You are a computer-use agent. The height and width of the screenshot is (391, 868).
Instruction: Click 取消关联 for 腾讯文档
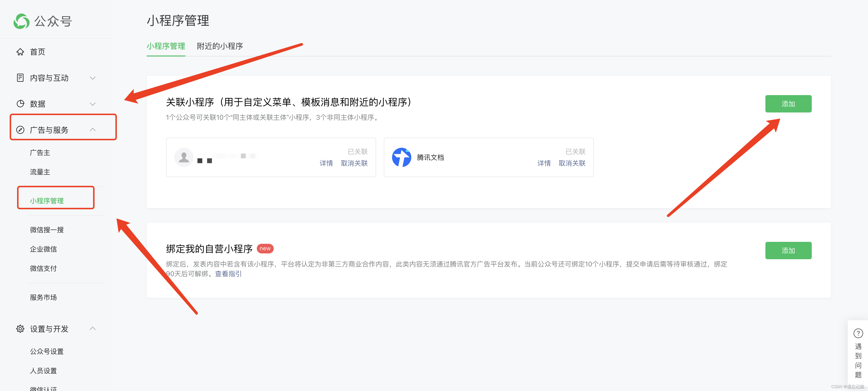(572, 163)
